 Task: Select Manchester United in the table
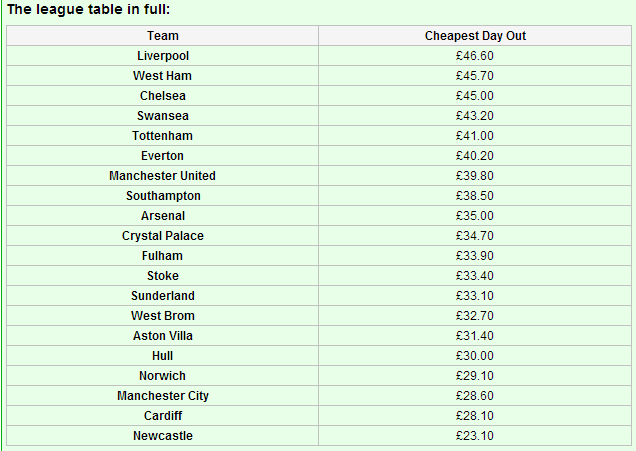point(162,176)
